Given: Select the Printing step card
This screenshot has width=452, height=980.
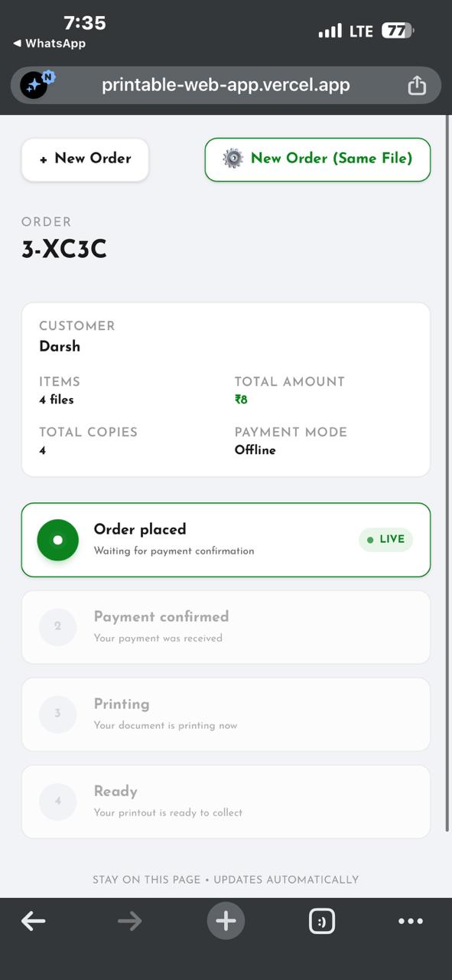Looking at the screenshot, I should 226,714.
